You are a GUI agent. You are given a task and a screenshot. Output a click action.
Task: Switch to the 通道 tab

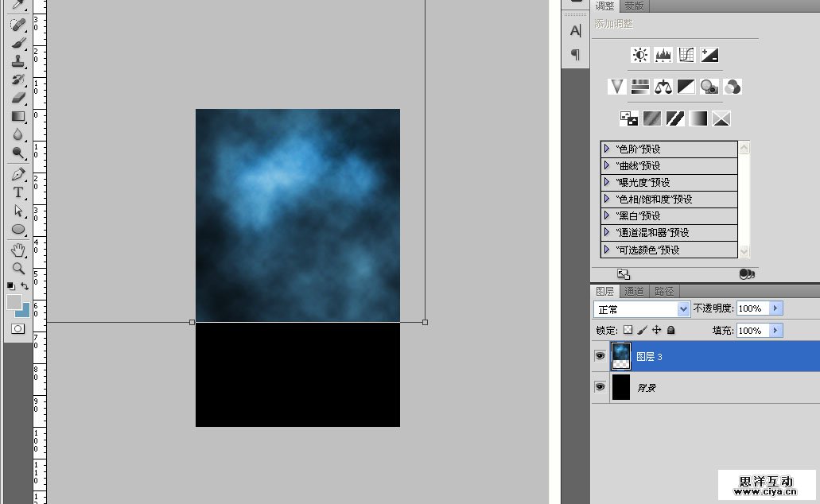[x=634, y=292]
